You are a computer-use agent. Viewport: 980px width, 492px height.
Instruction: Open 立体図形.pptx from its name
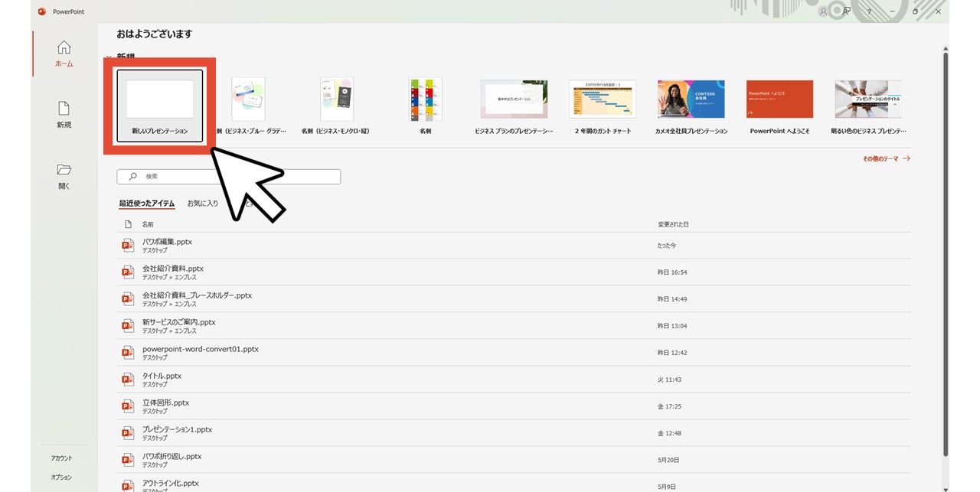coord(165,402)
